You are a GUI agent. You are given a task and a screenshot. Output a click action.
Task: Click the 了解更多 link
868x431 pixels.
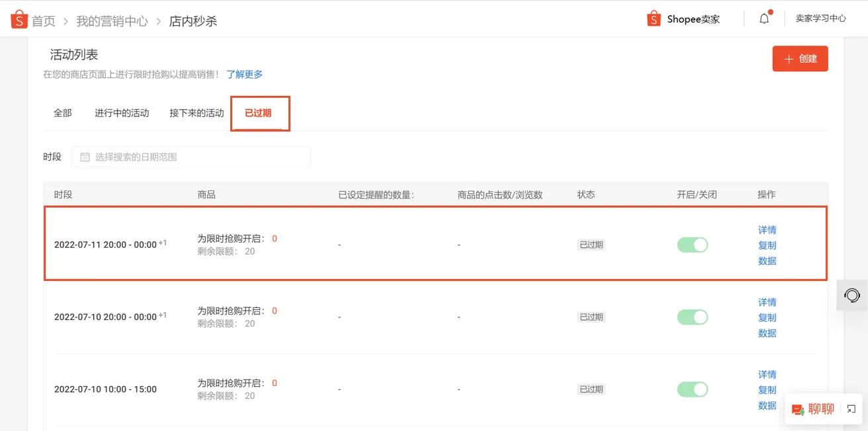244,74
